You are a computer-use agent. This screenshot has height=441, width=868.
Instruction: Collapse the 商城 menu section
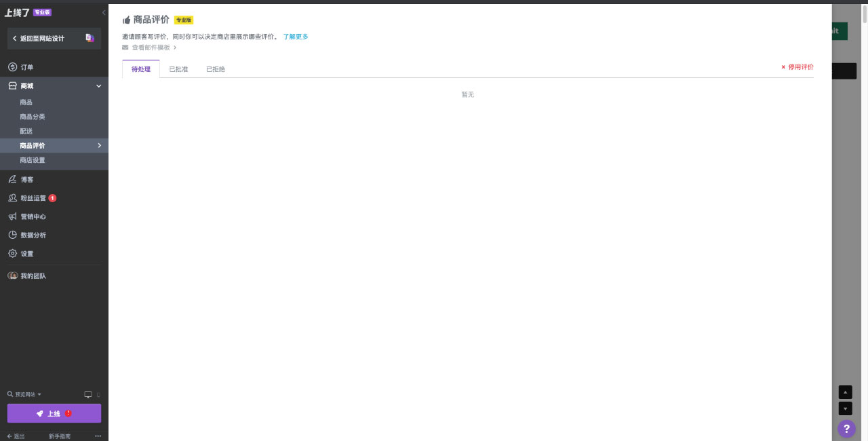pyautogui.click(x=98, y=86)
